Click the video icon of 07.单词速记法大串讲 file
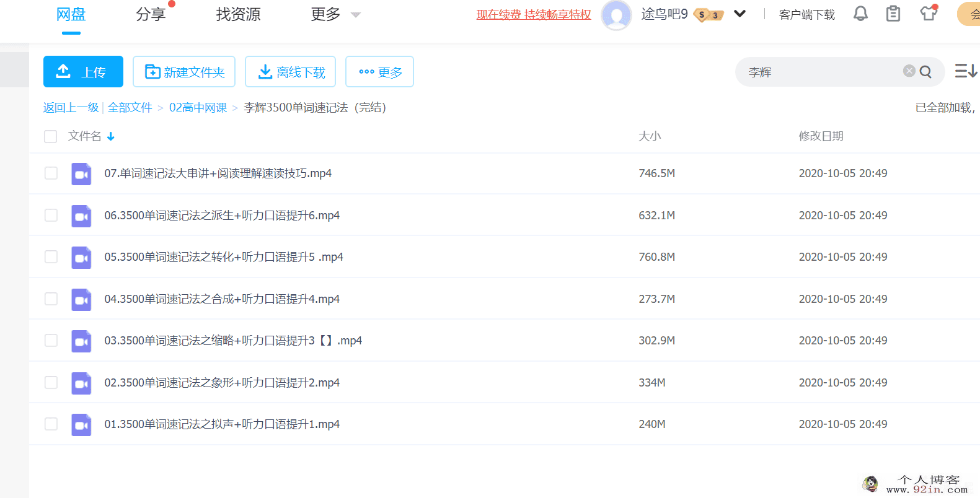The height and width of the screenshot is (498, 980). coord(81,174)
